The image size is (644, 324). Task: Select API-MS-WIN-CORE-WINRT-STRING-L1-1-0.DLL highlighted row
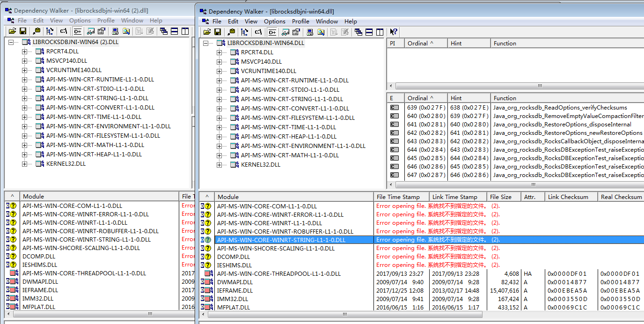point(421,240)
